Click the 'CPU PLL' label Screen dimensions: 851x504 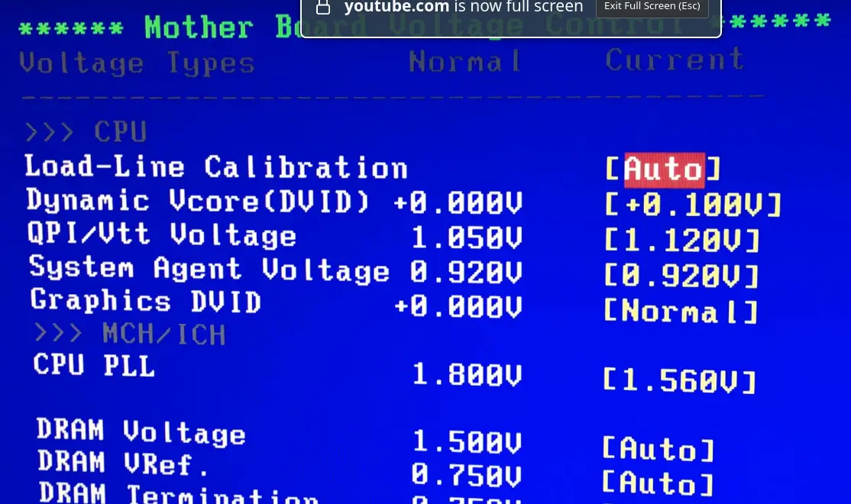(x=94, y=365)
